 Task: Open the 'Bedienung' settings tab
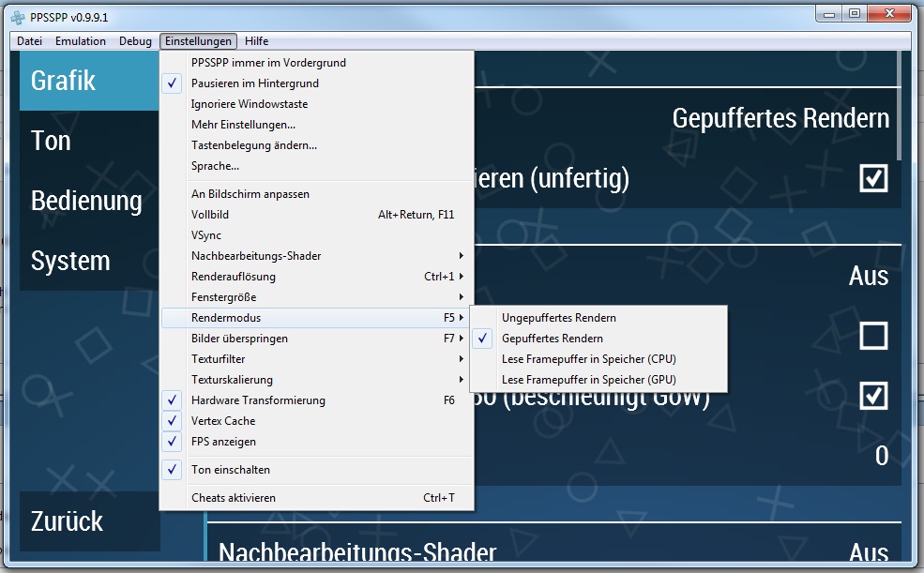(86, 201)
